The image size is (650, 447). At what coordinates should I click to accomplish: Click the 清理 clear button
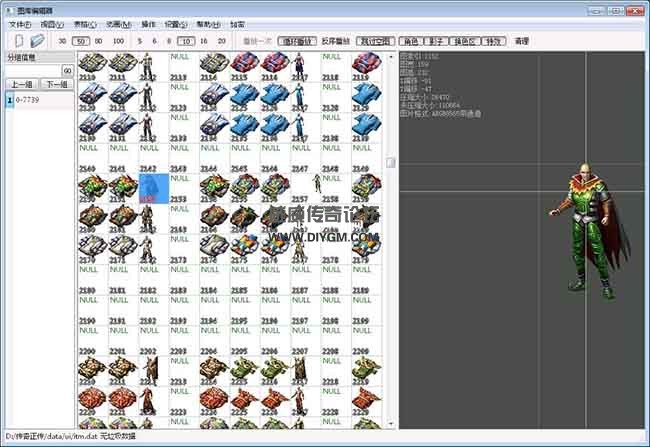point(521,41)
